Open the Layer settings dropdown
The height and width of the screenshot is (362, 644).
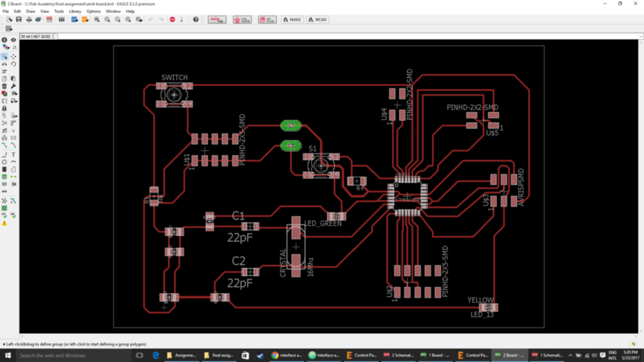pos(6,48)
